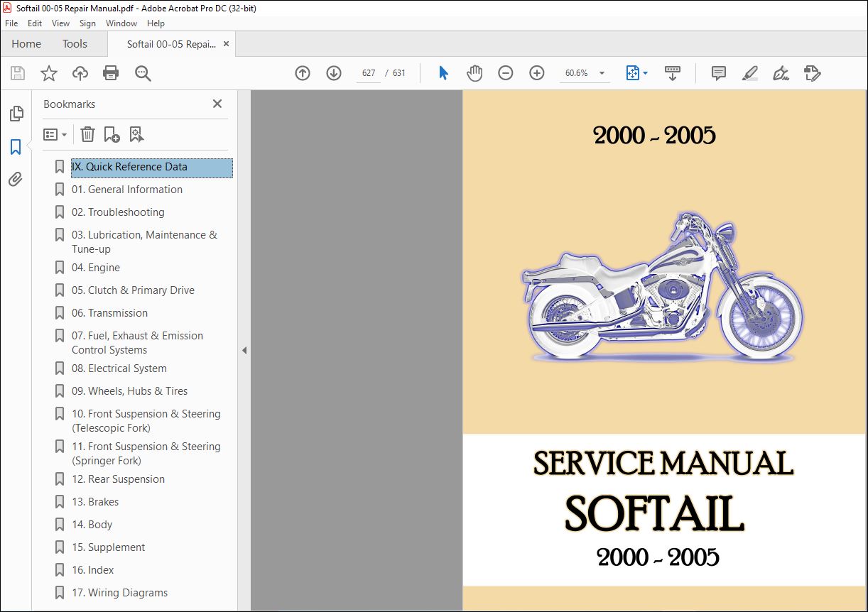Open bookmark 11. Front Suspension (Springer Fork)
The width and height of the screenshot is (868, 612).
click(146, 454)
